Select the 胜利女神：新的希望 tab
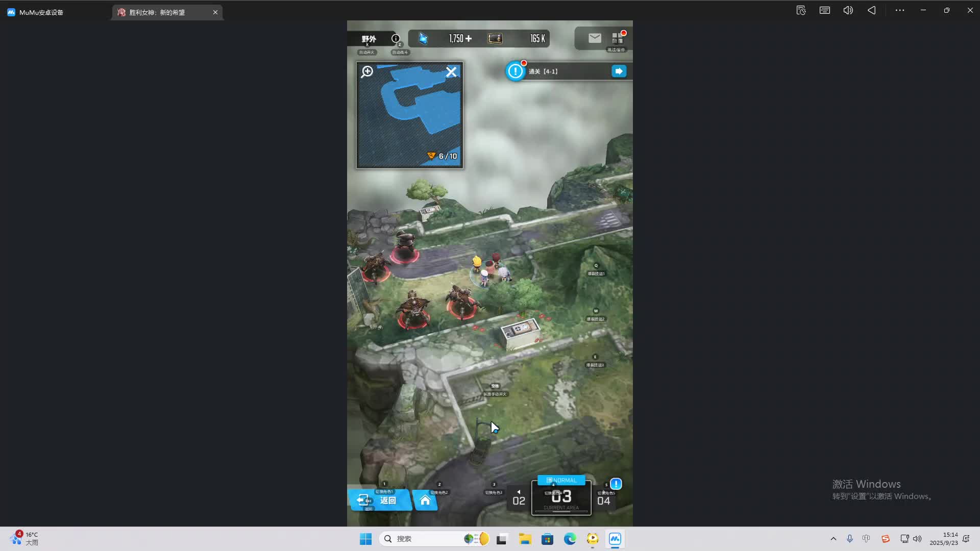Viewport: 980px width, 551px height. point(157,12)
